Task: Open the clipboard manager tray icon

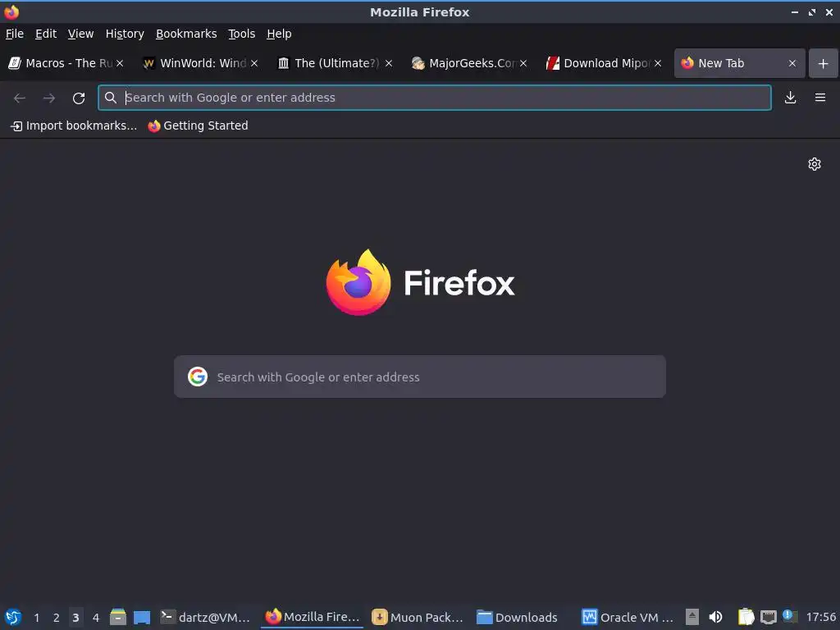Action: pos(746,617)
